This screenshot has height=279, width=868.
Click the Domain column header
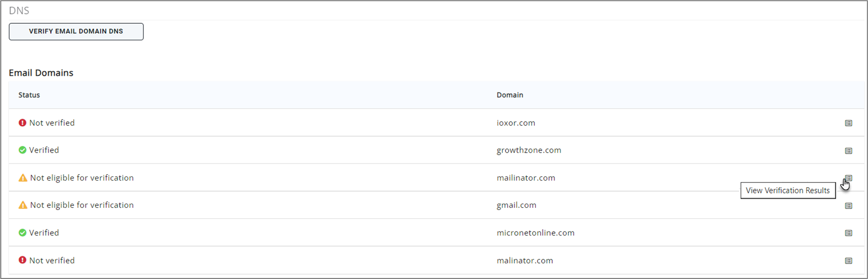coord(510,95)
